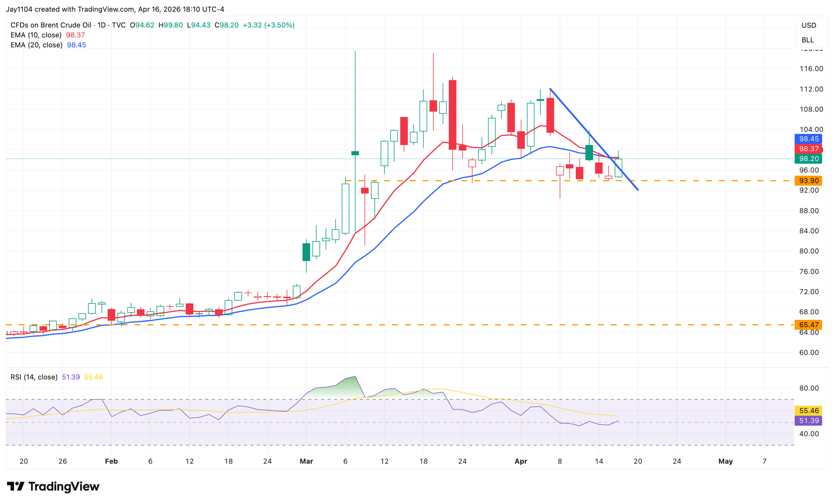Open the USD currency selector
This screenshot has width=835, height=504.
tap(809, 25)
